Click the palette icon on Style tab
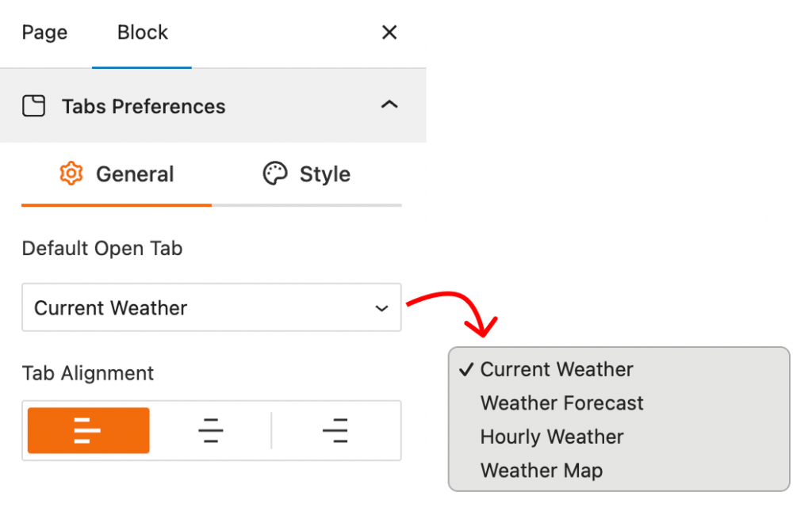This screenshot has height=511, width=812. click(274, 174)
